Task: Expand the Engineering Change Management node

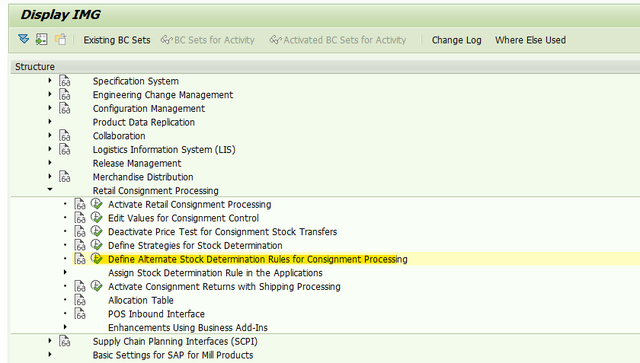Action: pos(50,94)
